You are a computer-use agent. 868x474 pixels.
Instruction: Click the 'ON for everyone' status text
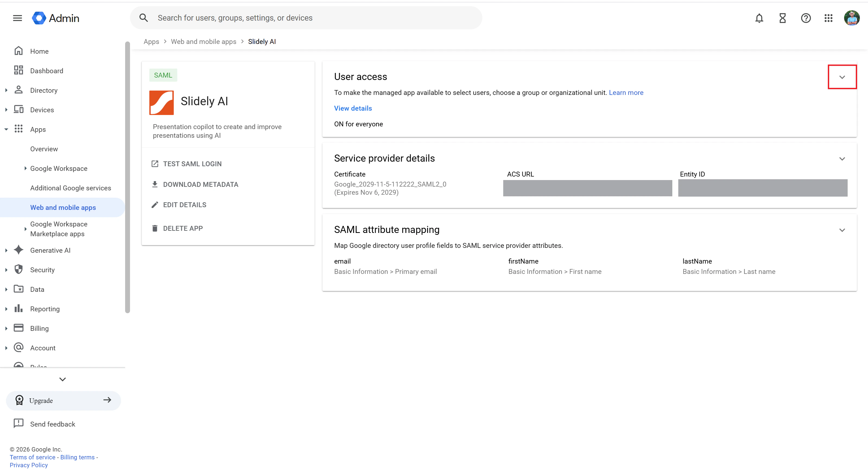pyautogui.click(x=359, y=124)
